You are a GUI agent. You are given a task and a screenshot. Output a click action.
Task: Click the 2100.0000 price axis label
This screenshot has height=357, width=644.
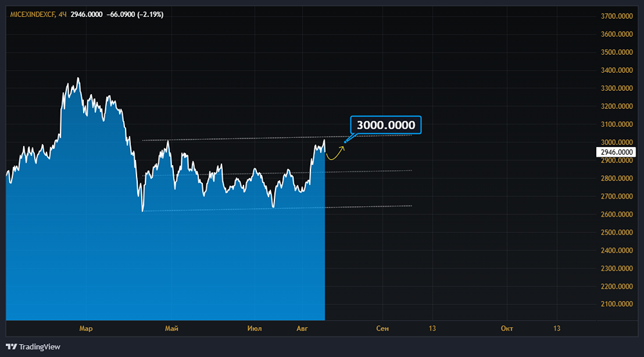615,304
